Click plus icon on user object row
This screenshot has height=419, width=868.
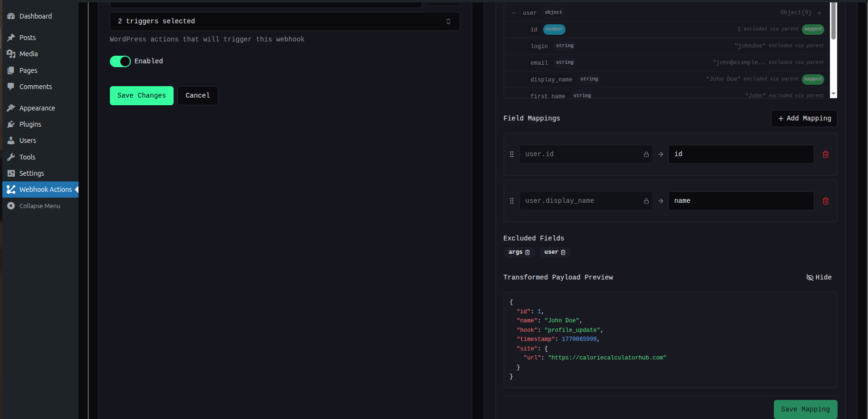[x=819, y=13]
